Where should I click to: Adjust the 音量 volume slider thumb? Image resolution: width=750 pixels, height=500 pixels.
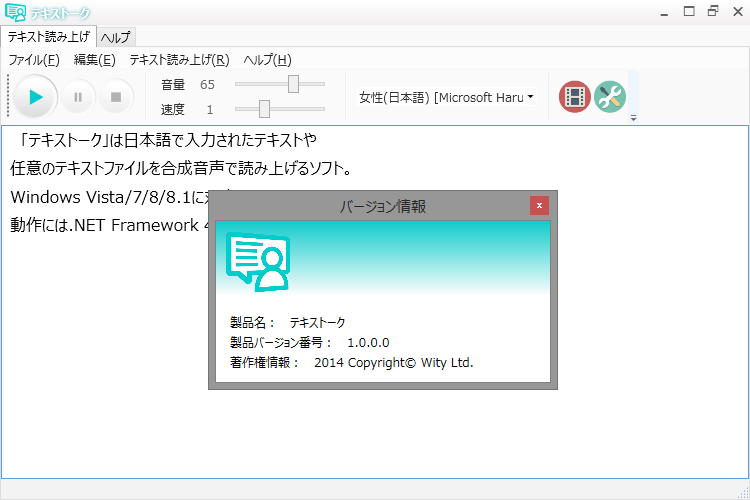point(293,84)
